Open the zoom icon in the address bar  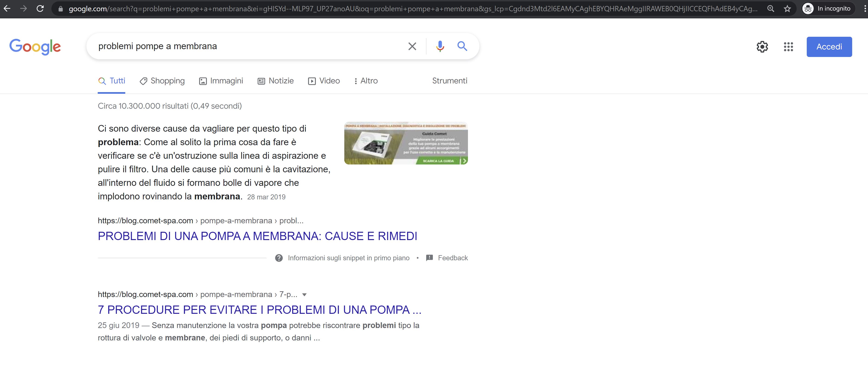[771, 8]
